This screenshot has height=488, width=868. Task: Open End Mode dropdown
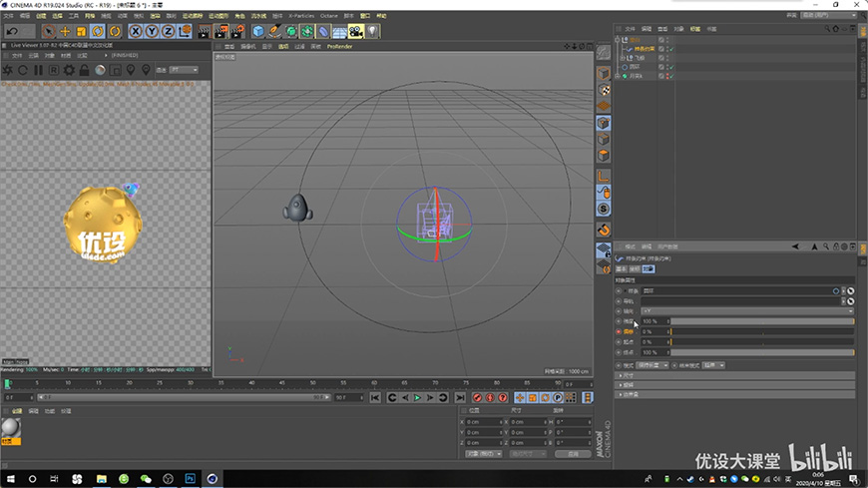click(713, 365)
